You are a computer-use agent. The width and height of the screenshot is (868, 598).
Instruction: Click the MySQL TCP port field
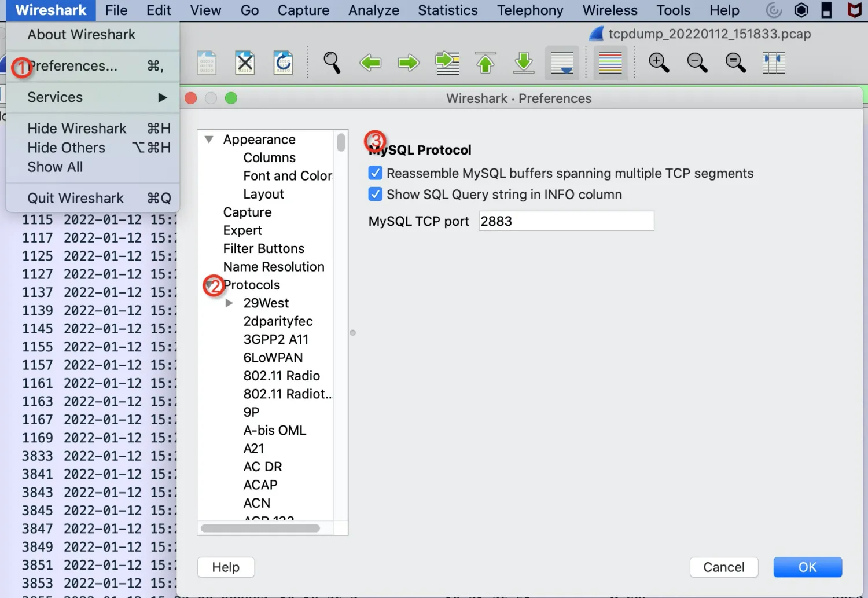pyautogui.click(x=567, y=221)
